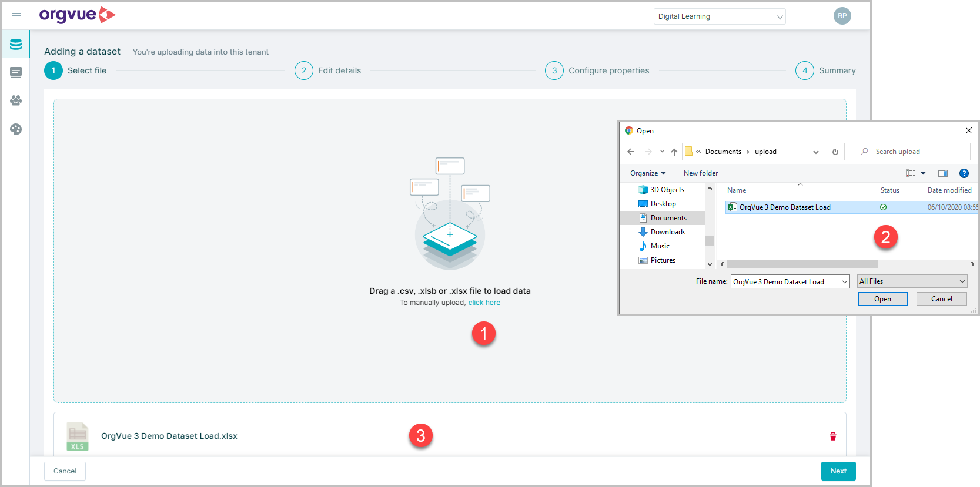Screen dimensions: 980x487
Task: Open the people groups sidebar icon
Action: [x=16, y=100]
